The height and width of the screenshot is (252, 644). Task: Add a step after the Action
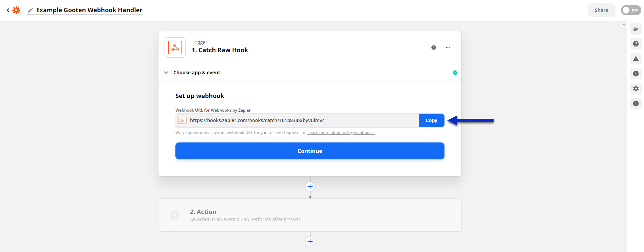point(310,241)
